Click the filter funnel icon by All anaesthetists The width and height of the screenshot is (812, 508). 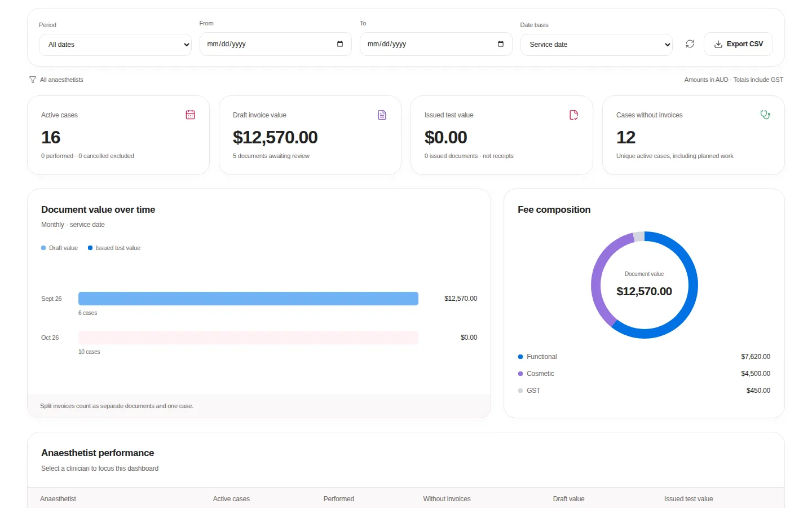tap(33, 80)
